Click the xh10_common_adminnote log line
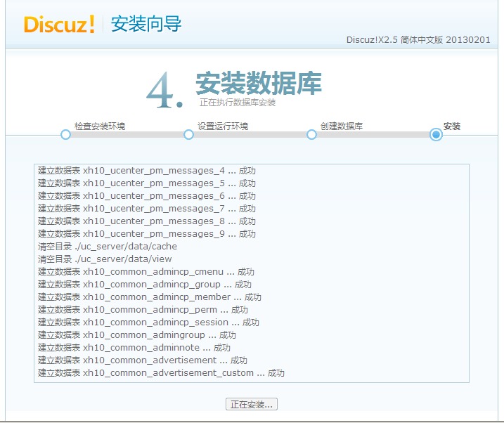This screenshot has height=423, width=504. pos(134,348)
